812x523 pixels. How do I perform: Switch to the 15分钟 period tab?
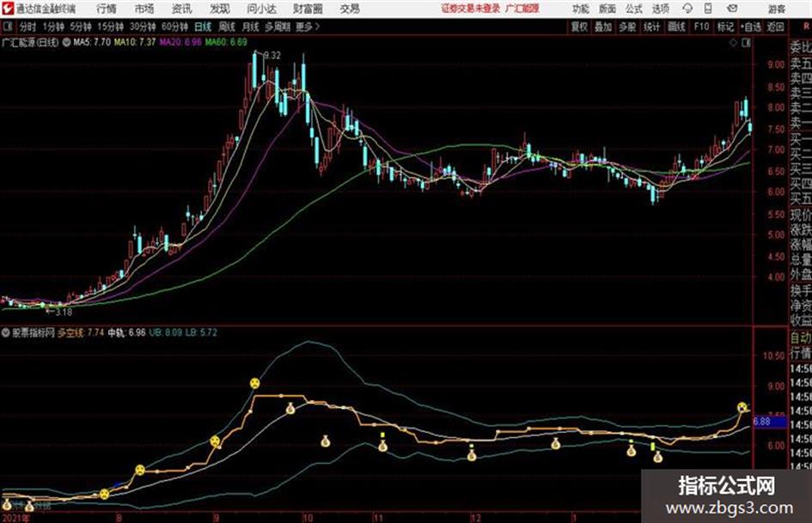click(x=110, y=27)
